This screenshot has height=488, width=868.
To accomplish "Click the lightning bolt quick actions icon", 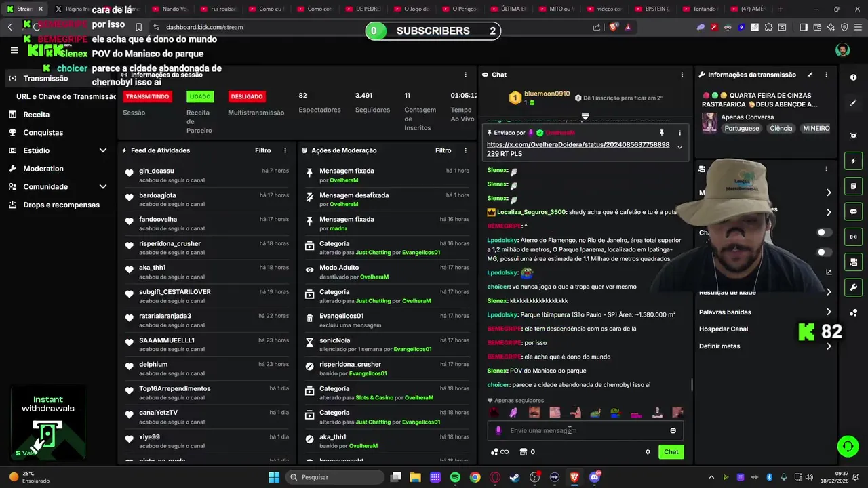I will [x=853, y=161].
